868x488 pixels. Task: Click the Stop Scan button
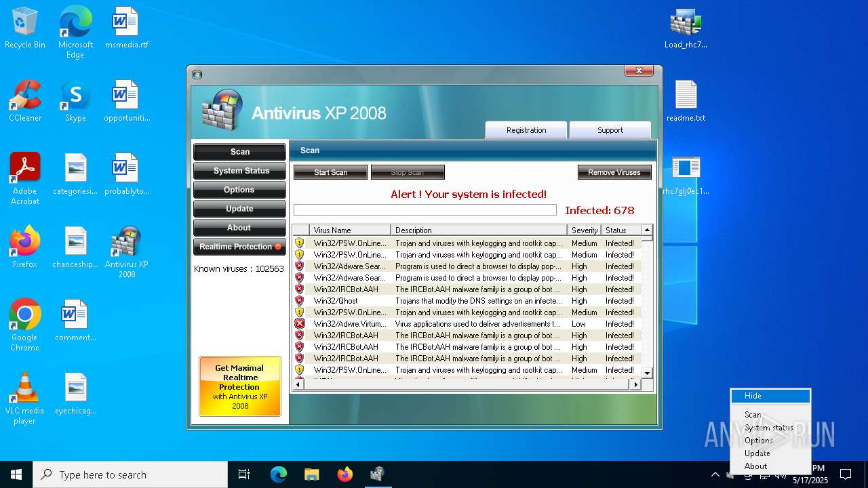pyautogui.click(x=408, y=172)
